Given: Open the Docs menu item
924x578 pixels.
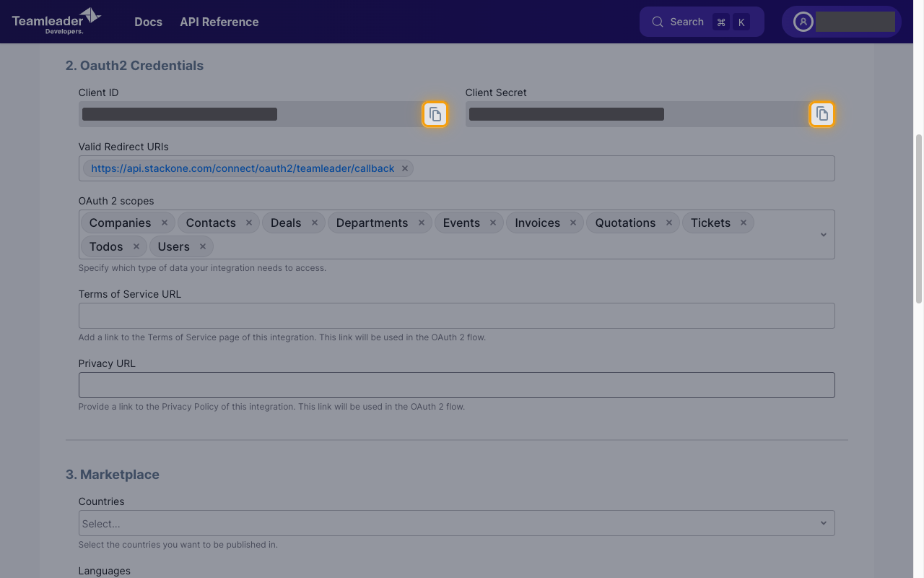Looking at the screenshot, I should (148, 22).
